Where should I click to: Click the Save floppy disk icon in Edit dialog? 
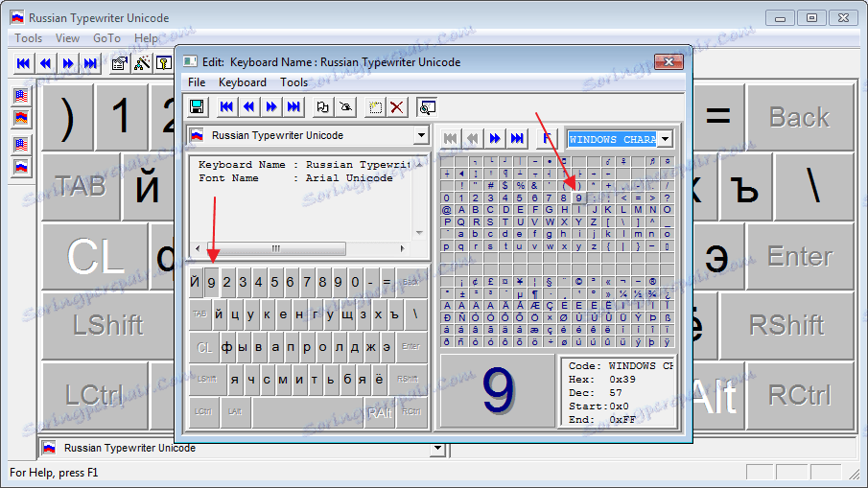tap(197, 106)
